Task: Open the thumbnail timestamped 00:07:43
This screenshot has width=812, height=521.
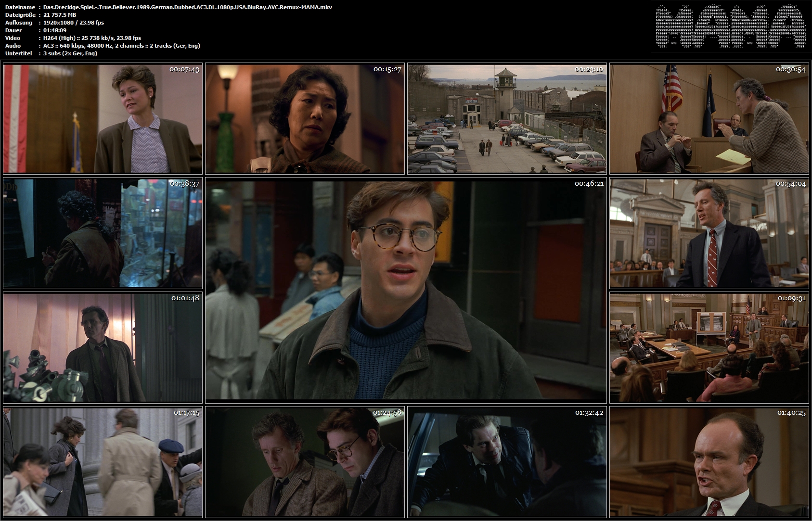Action: coord(103,119)
